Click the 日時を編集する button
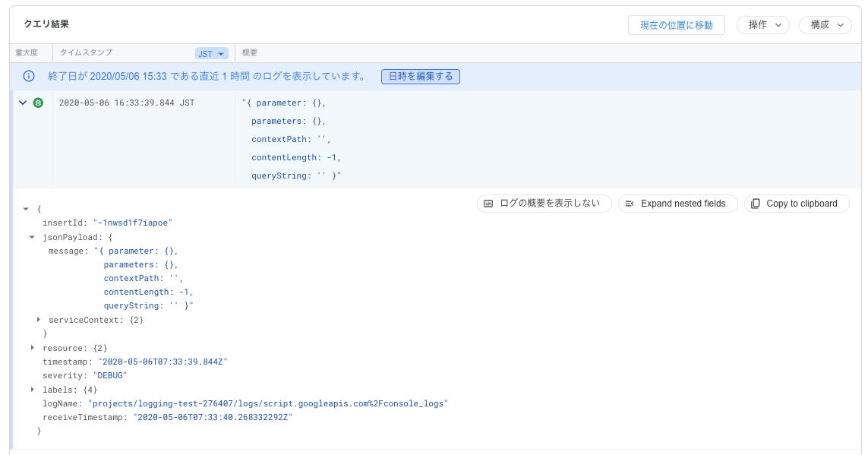The width and height of the screenshot is (868, 455). [x=420, y=76]
